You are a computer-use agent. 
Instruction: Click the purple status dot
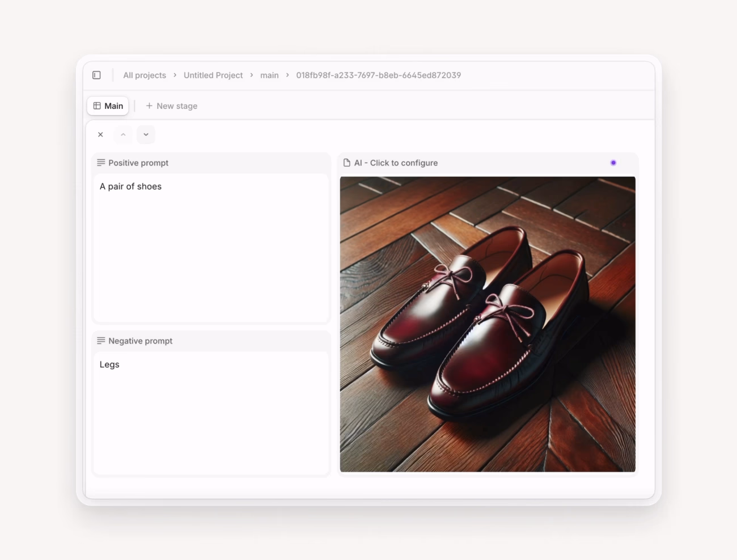[613, 163]
